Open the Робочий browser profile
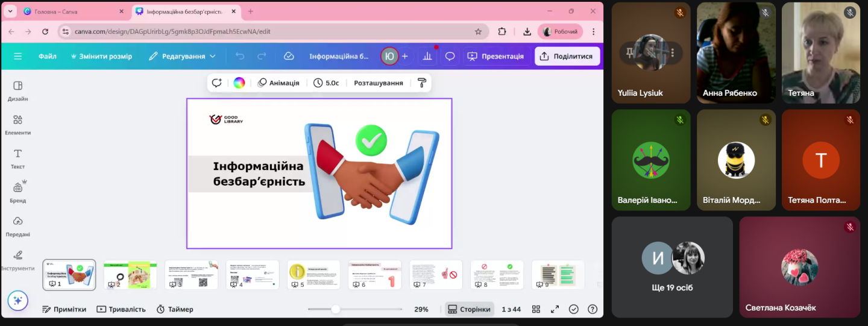The image size is (868, 326). 561,31
